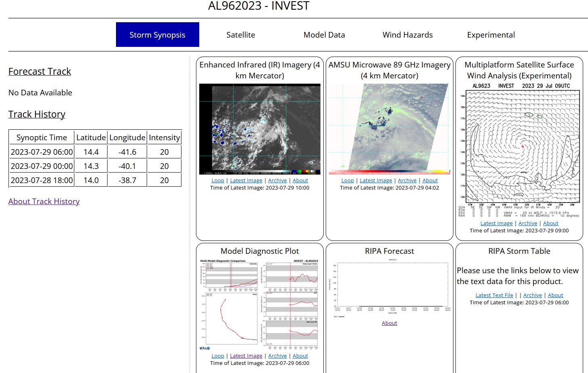Open About link under Enhanced Infrared imagery
Viewport: 588px width, 373px height.
(x=300, y=181)
